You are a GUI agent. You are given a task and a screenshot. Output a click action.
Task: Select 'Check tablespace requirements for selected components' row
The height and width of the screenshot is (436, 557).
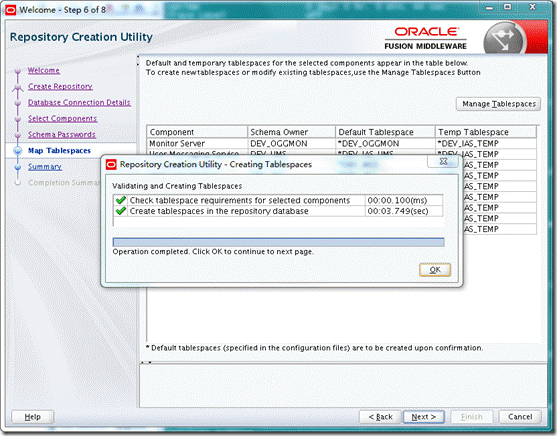coord(278,200)
